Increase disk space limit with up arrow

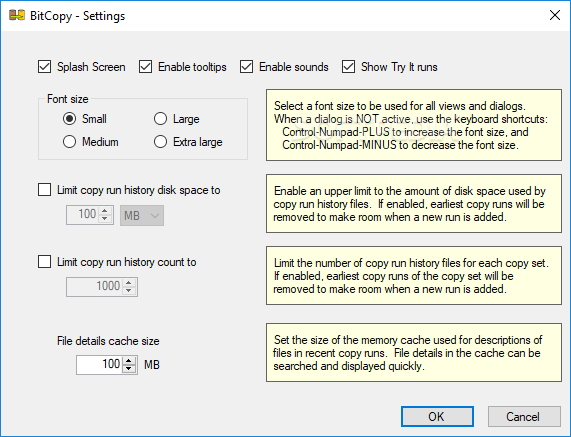[x=105, y=210]
